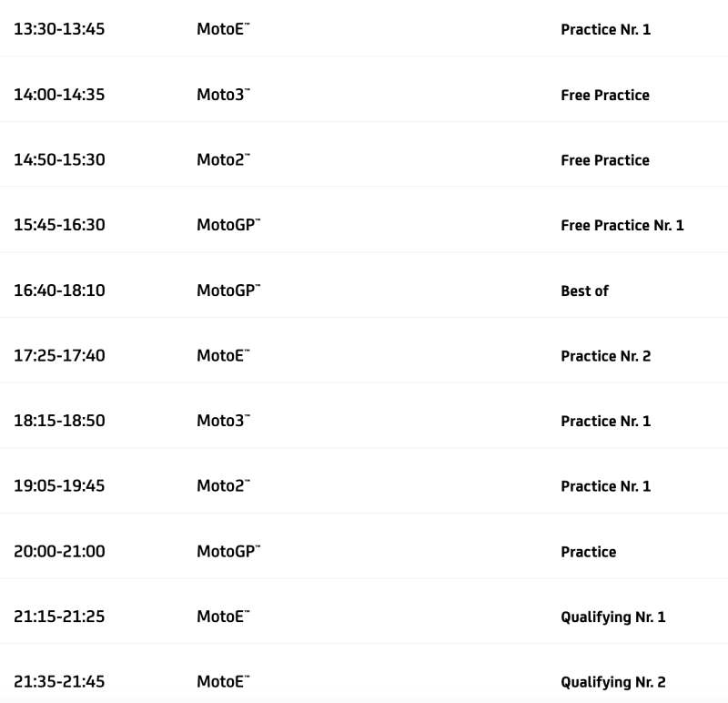This screenshot has width=728, height=703.
Task: Select Qualifying Nr. 1 session
Action: [612, 616]
